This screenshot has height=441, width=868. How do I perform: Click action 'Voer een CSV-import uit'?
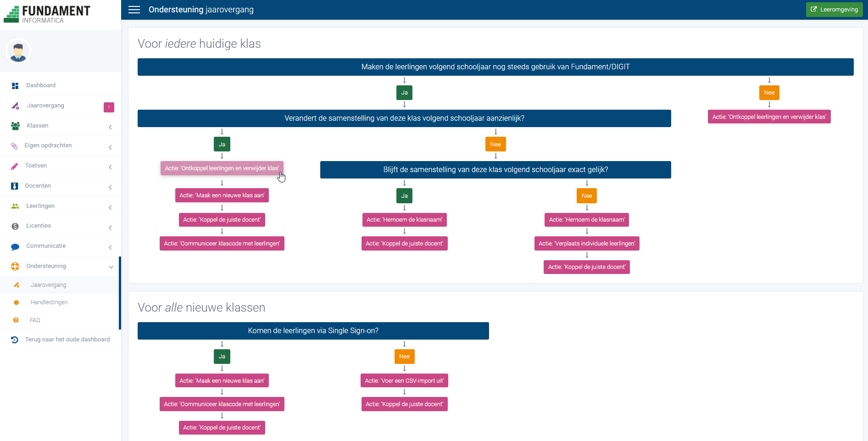(x=404, y=381)
